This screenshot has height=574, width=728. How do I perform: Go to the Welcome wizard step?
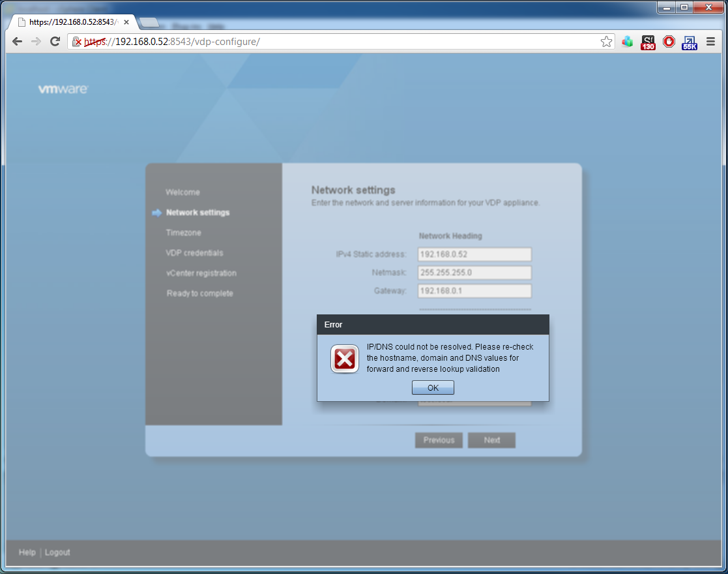[182, 192]
